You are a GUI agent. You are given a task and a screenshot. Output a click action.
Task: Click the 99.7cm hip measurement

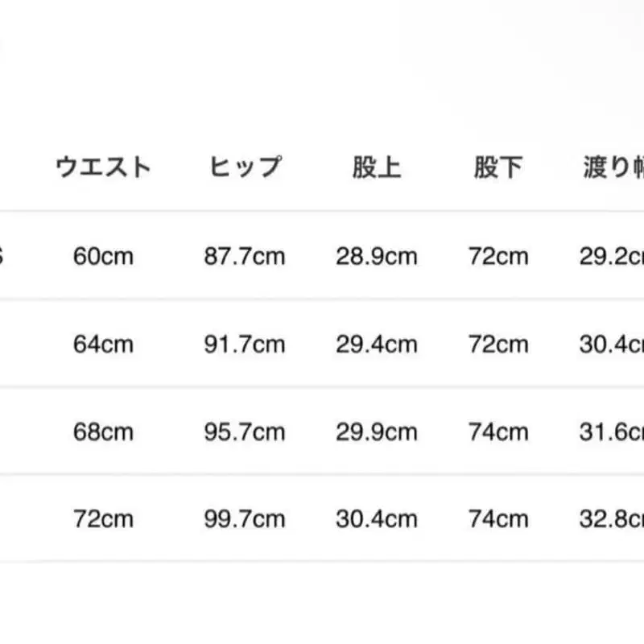pos(245,518)
